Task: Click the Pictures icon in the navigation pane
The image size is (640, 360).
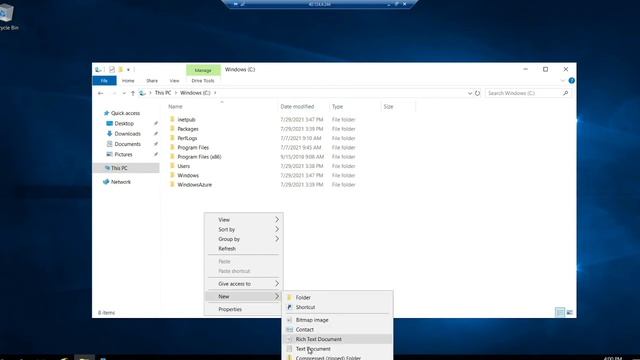Action: tap(109, 154)
